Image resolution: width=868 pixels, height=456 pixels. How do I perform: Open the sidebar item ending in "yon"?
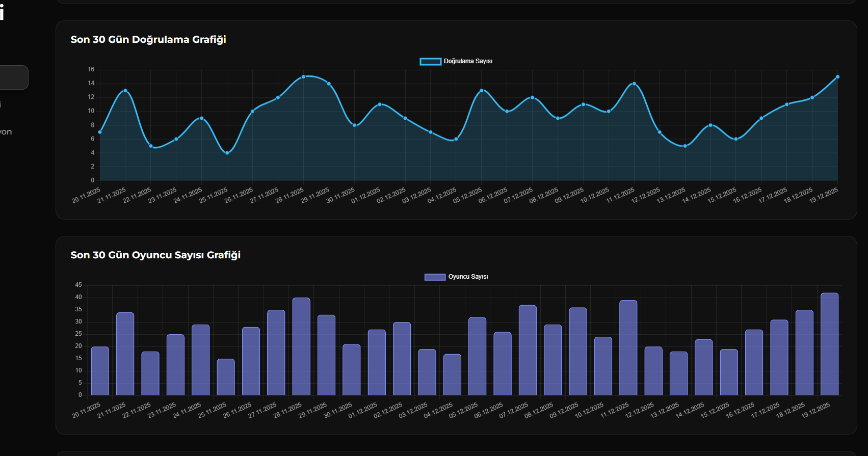tap(6, 132)
